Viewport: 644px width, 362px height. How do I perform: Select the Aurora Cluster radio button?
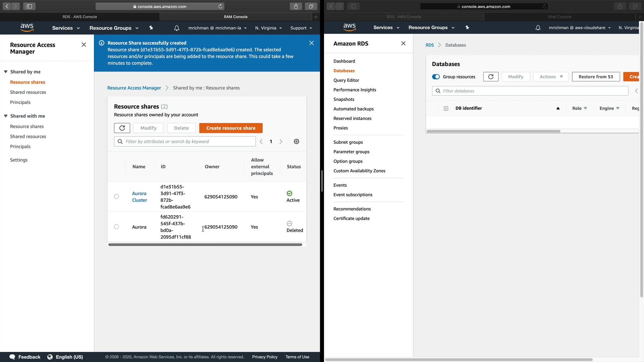tap(116, 196)
